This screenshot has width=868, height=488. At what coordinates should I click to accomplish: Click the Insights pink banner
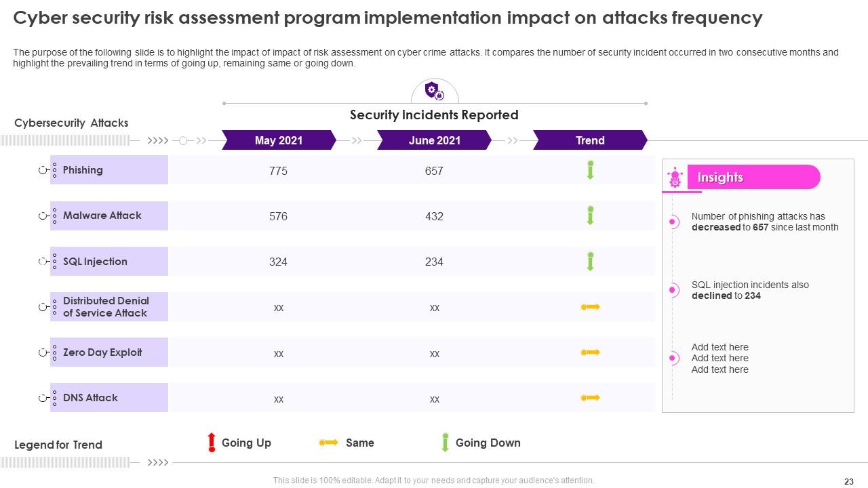click(753, 178)
